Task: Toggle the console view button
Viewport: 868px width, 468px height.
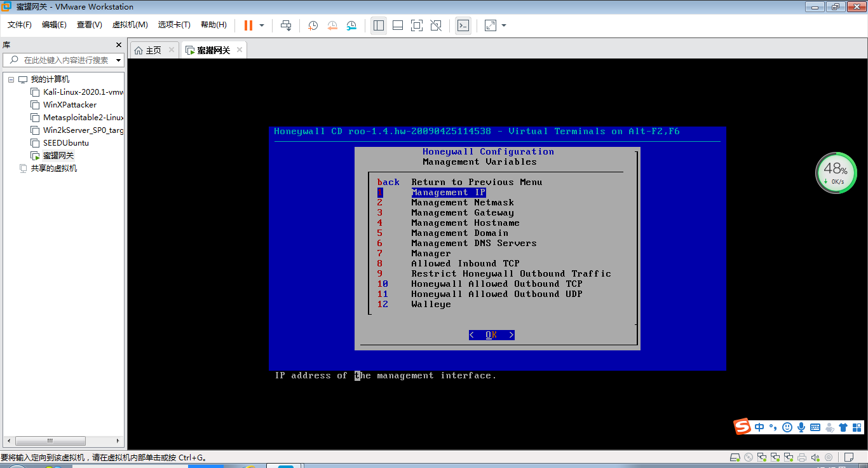Action: 463,25
